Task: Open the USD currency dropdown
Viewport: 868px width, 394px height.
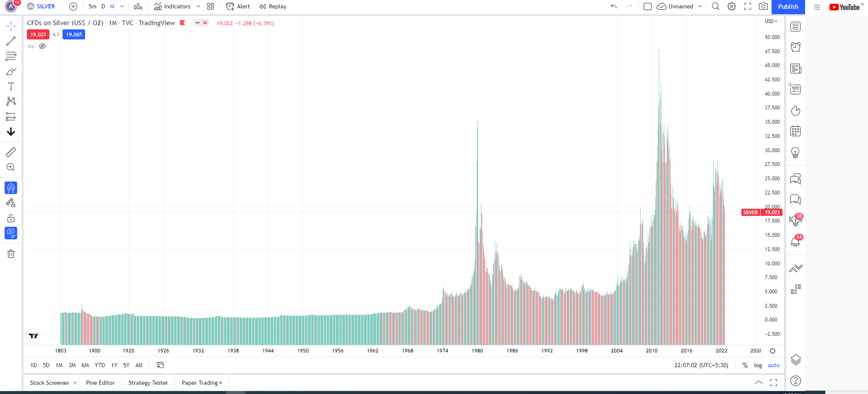Action: click(x=771, y=21)
